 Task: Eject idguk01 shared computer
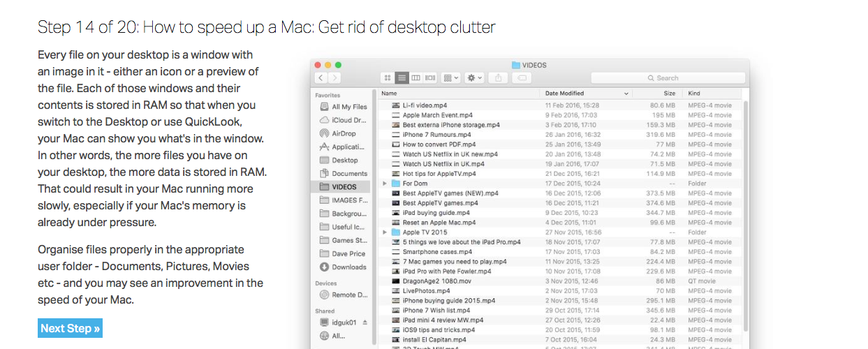(x=365, y=322)
